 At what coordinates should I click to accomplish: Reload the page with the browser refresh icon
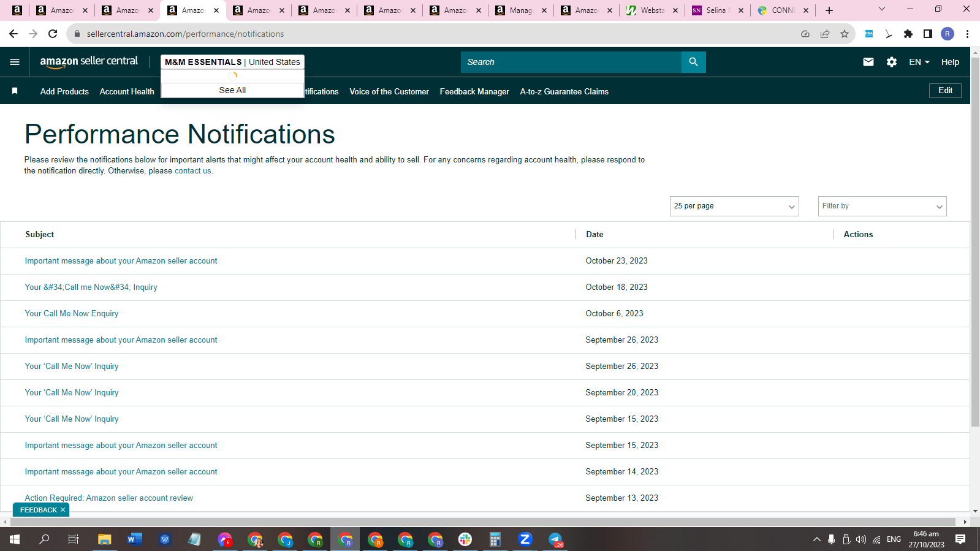click(x=53, y=34)
